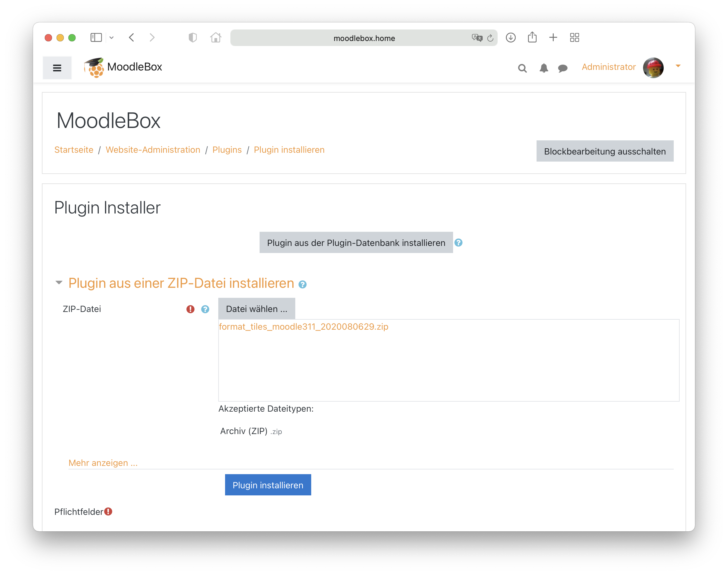Click the MoodleBox raspberry logo
This screenshot has width=728, height=575.
[94, 68]
